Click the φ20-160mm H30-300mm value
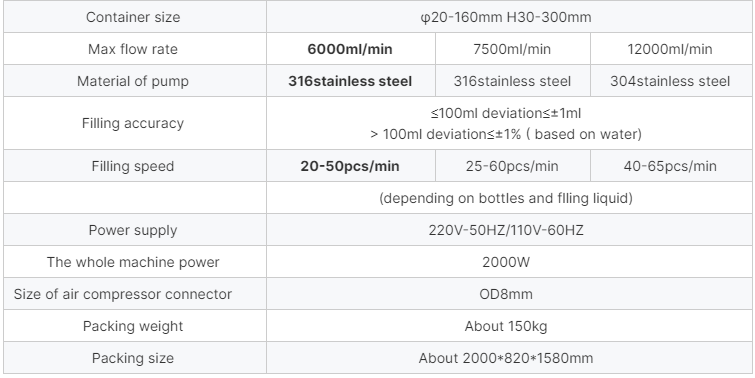 pyautogui.click(x=506, y=17)
